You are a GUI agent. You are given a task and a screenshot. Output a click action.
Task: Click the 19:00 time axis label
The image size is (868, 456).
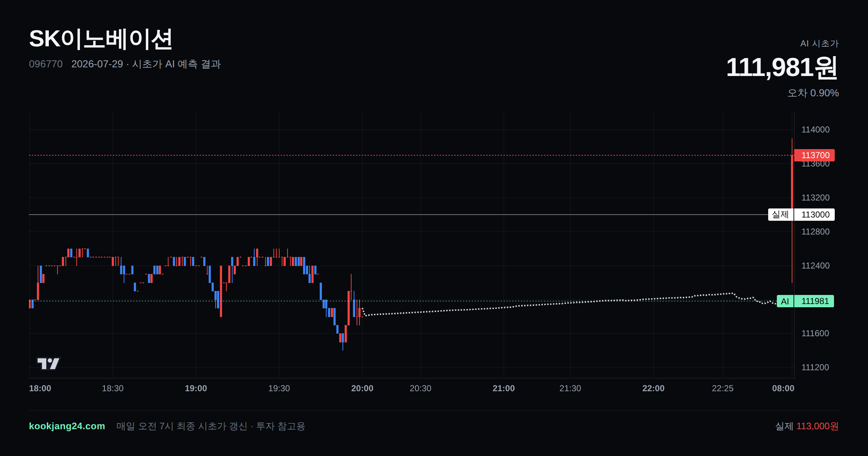(196, 388)
